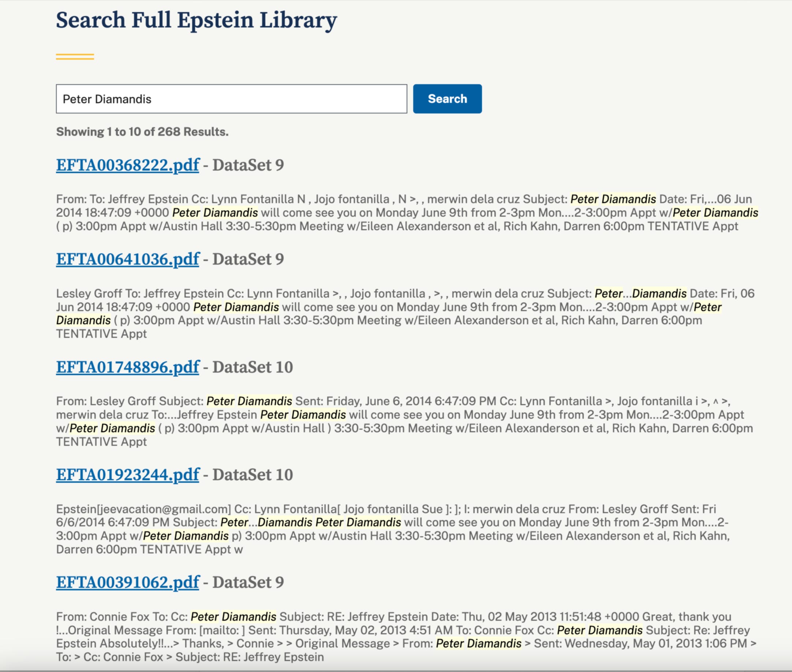Click DataSet 9 label beside EFTA00641036.pdf
The width and height of the screenshot is (792, 672).
pyautogui.click(x=248, y=259)
